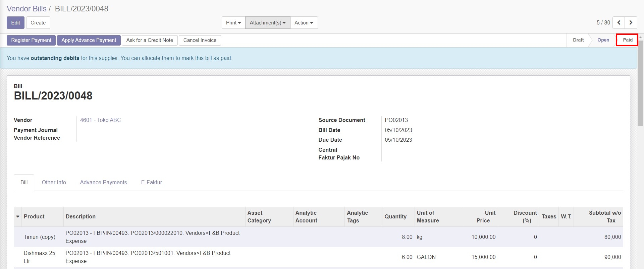
Task: Click unit price 10,000.00
Action: [x=483, y=237]
